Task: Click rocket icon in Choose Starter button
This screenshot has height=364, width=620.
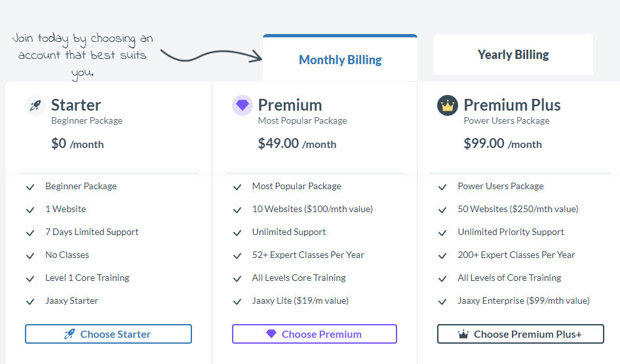Action: click(x=69, y=334)
